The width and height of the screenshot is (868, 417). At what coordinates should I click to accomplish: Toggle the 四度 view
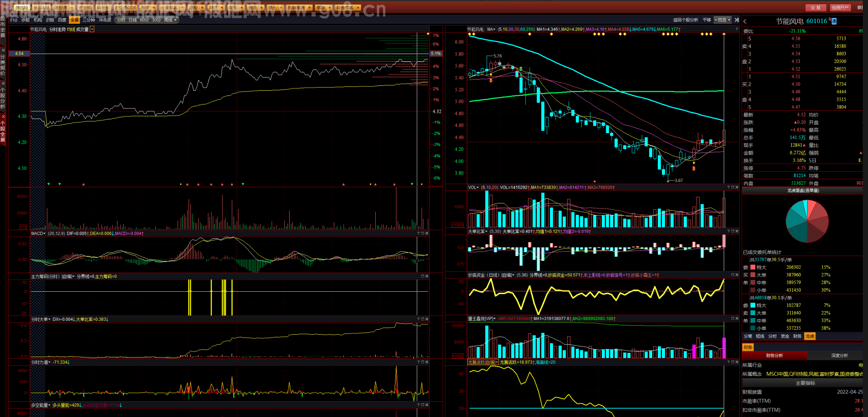pos(62,20)
